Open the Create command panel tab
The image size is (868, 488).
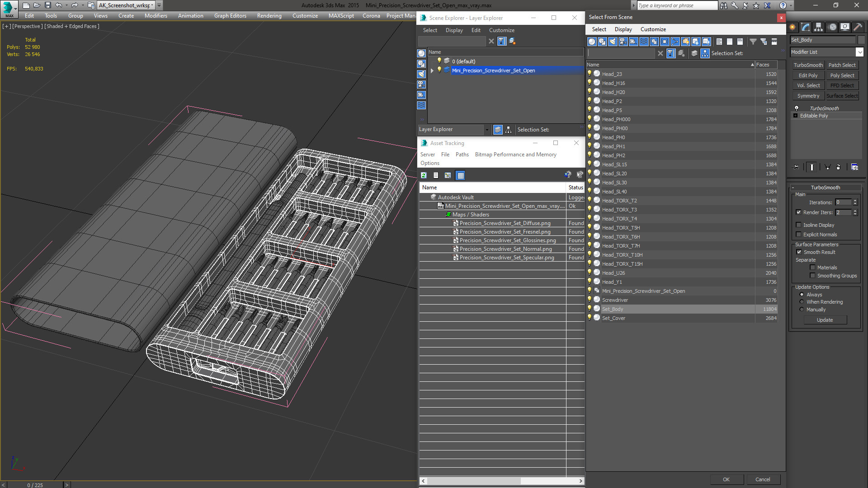tap(793, 27)
